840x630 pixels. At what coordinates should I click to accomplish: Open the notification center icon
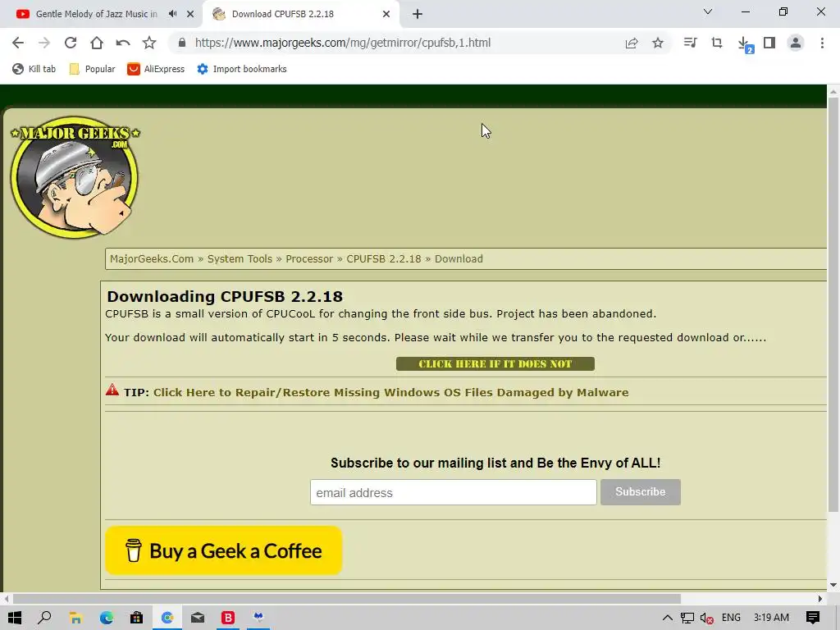[813, 618]
